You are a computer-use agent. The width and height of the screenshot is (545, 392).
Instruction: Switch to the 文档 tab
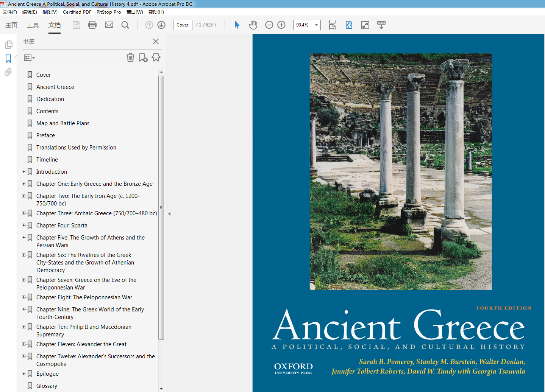tap(55, 25)
